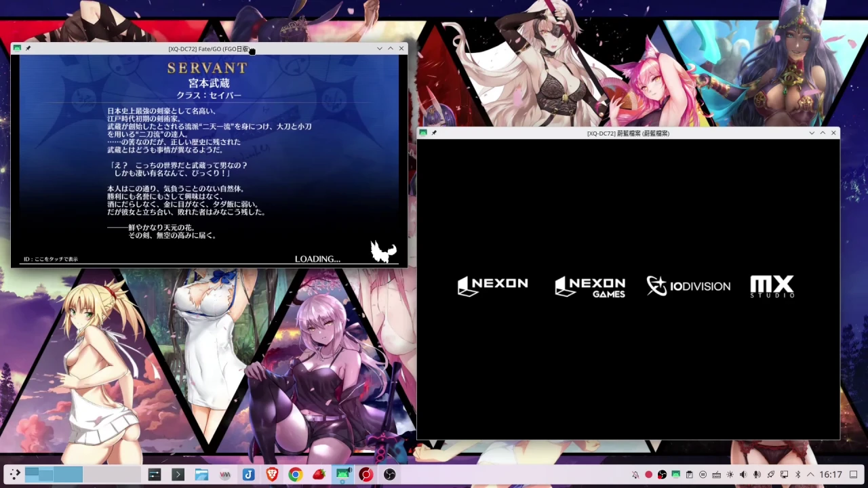Click the Android scrcpy taskbar icon
Viewport: 868px width, 488px height.
pos(343,475)
